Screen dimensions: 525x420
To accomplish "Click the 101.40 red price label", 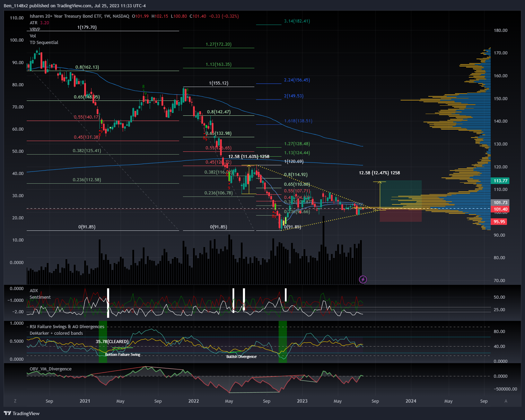I will coord(501,209).
